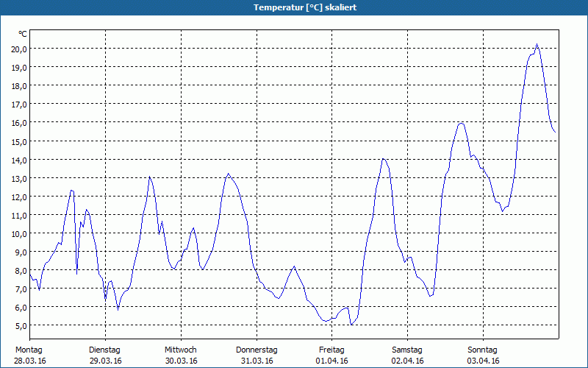The height and width of the screenshot is (368, 588).
Task: Click the date 28.03.16 below Montag
Action: pos(30,361)
